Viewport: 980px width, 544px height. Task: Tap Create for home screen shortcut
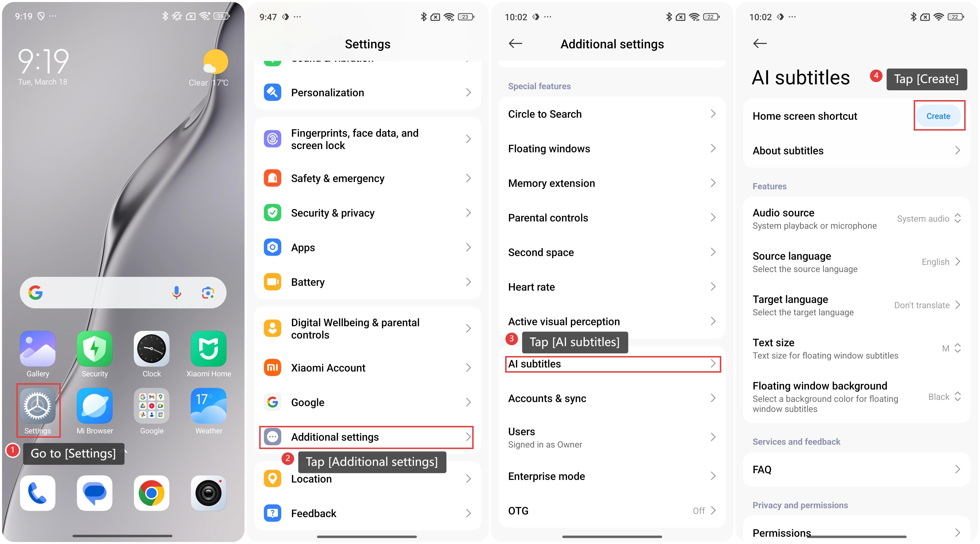[938, 116]
